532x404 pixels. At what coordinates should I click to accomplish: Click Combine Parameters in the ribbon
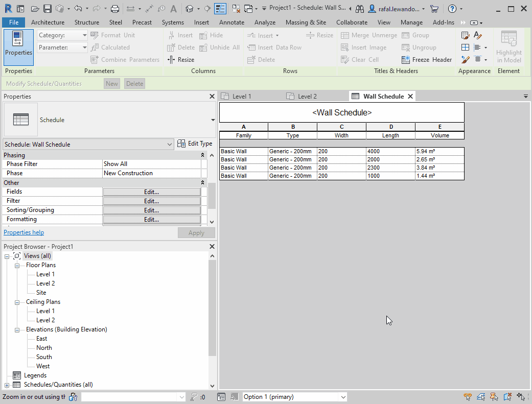point(125,59)
